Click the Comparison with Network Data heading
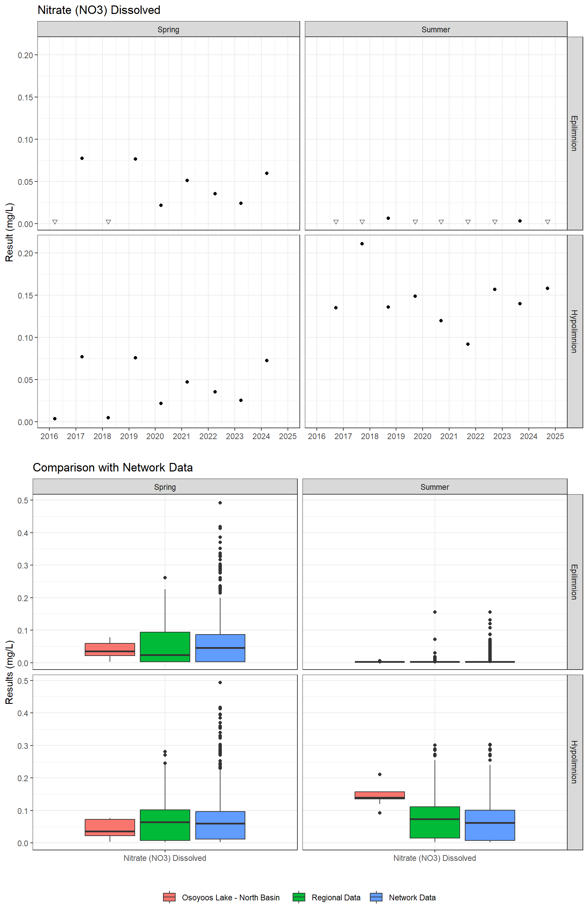Screen dimensions: 588x915 (x=113, y=467)
